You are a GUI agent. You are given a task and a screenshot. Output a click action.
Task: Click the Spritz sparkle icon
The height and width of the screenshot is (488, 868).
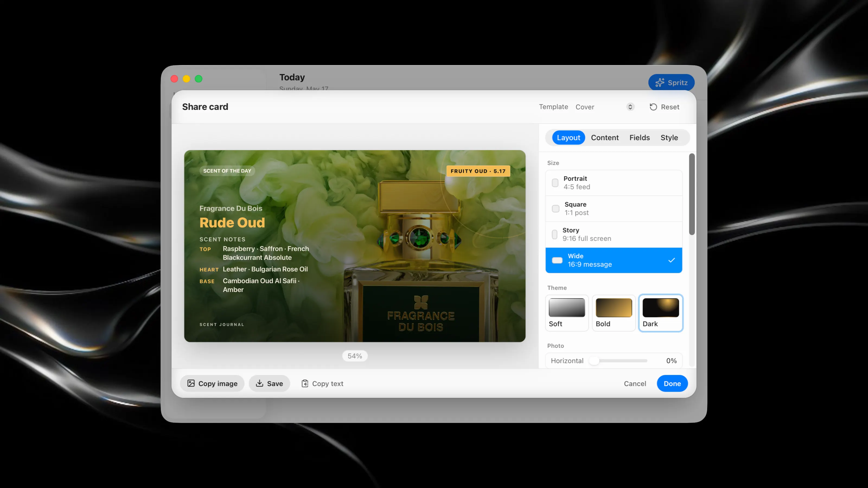point(660,82)
